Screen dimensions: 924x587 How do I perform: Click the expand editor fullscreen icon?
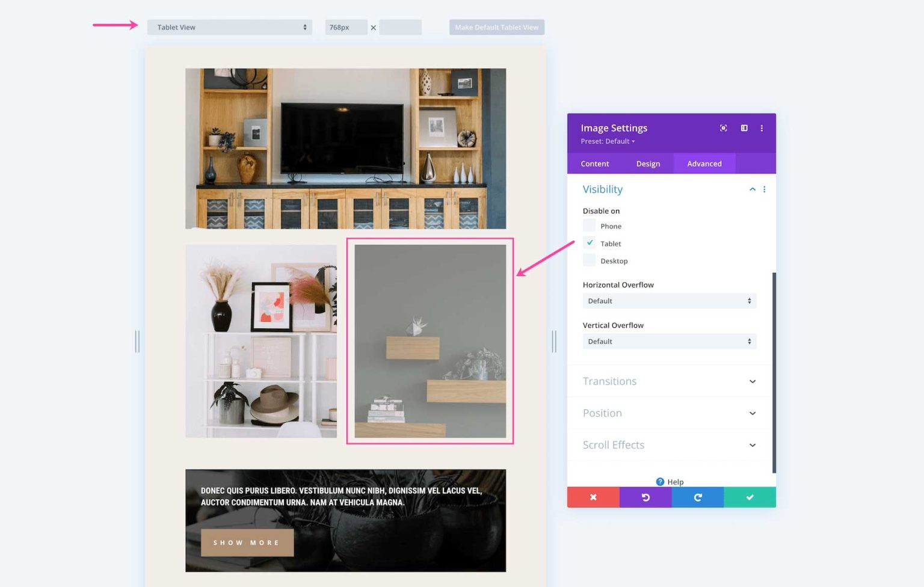tap(723, 128)
